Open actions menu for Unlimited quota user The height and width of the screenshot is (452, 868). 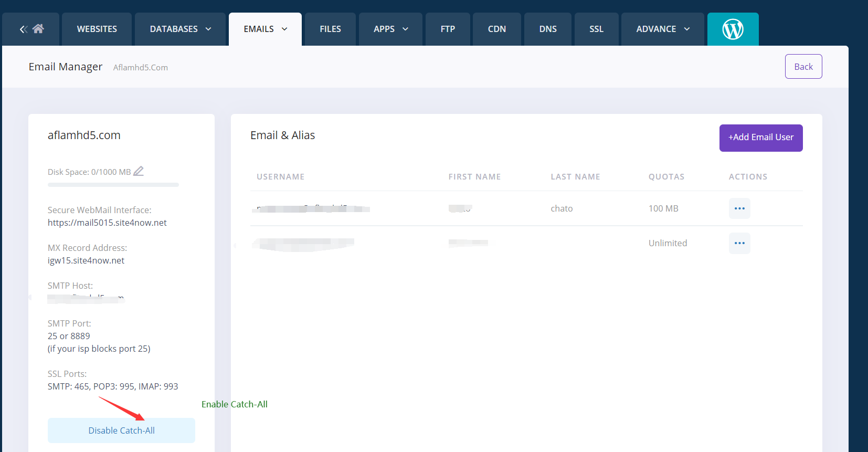[x=739, y=243]
